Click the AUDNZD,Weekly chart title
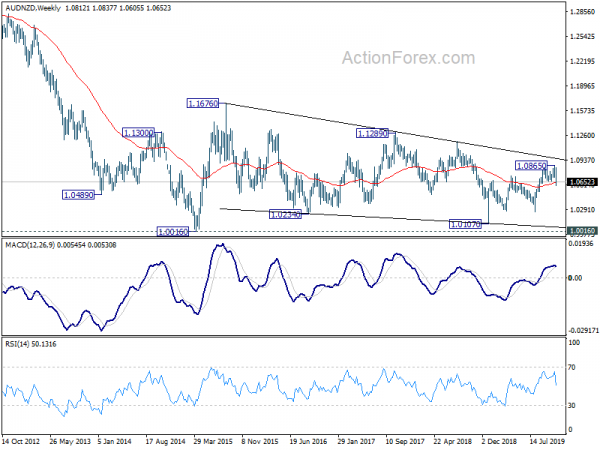 (33, 8)
